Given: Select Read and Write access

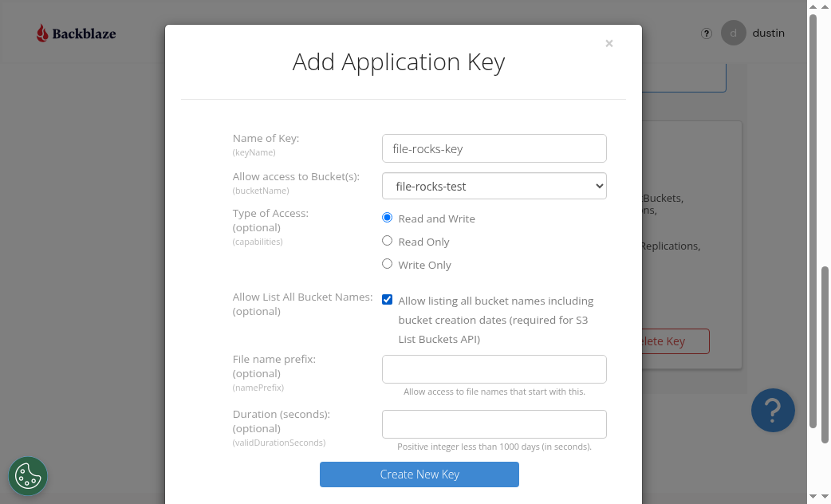Looking at the screenshot, I should pos(388,218).
